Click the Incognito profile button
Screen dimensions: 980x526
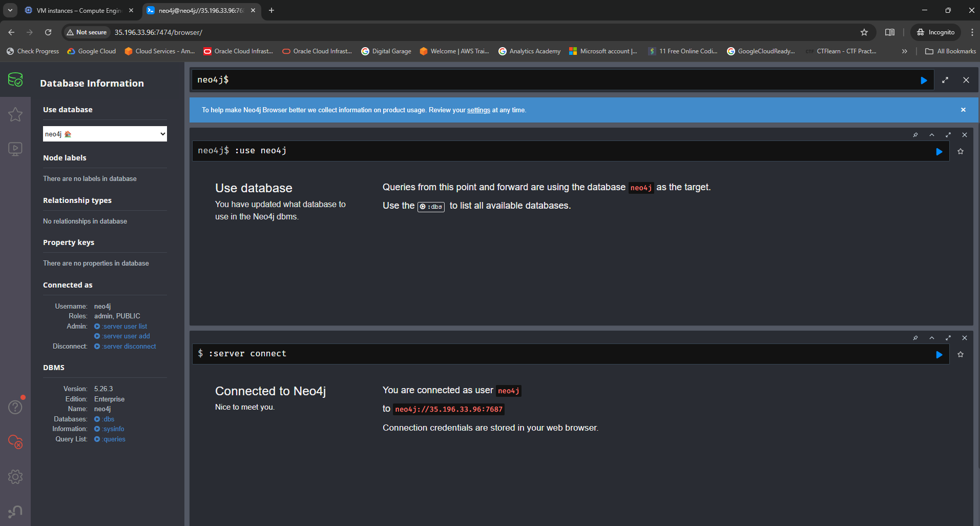pos(936,32)
